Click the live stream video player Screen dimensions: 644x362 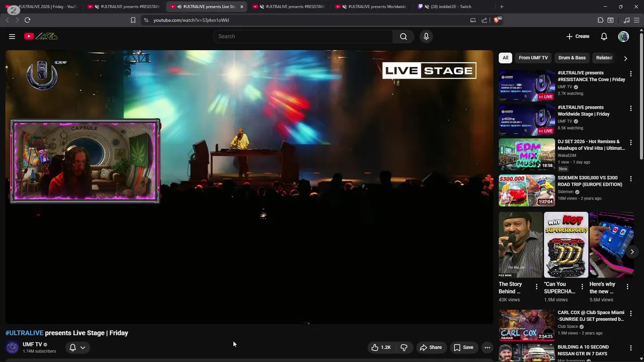pyautogui.click(x=249, y=187)
